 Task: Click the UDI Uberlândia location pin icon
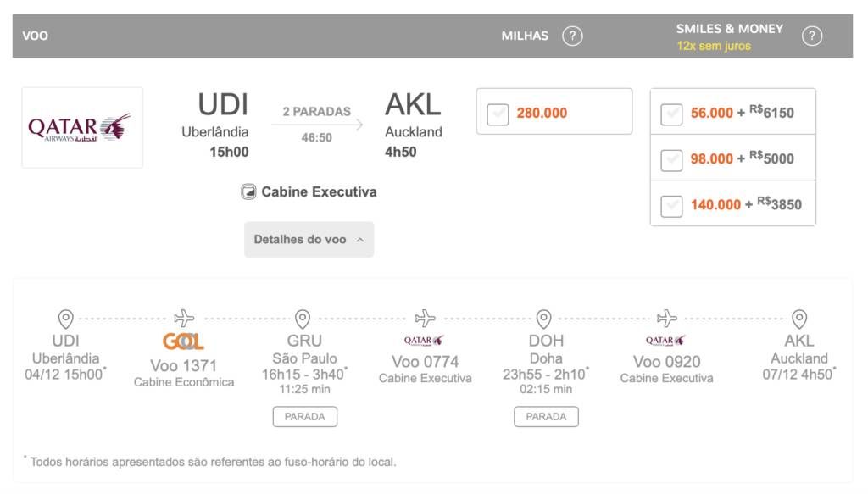pyautogui.click(x=66, y=319)
